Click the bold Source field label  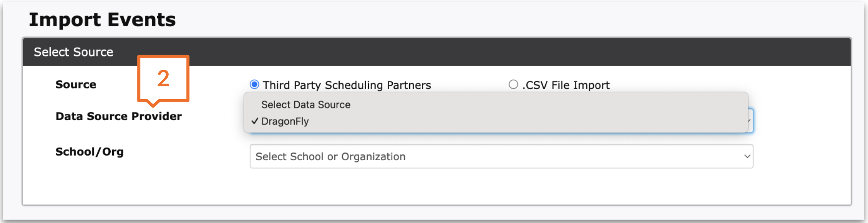pos(76,84)
